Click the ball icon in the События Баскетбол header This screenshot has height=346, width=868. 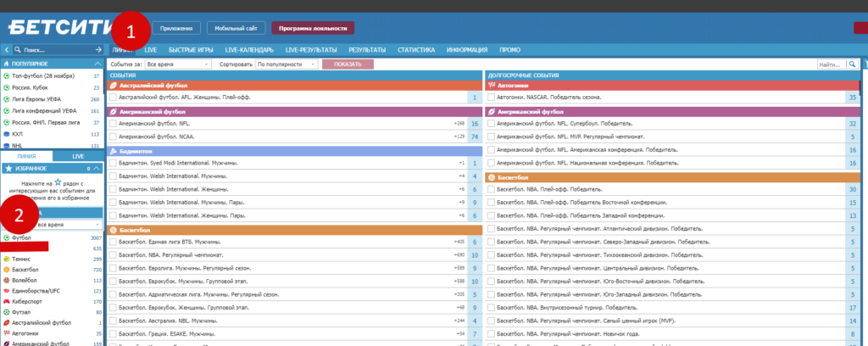click(114, 230)
